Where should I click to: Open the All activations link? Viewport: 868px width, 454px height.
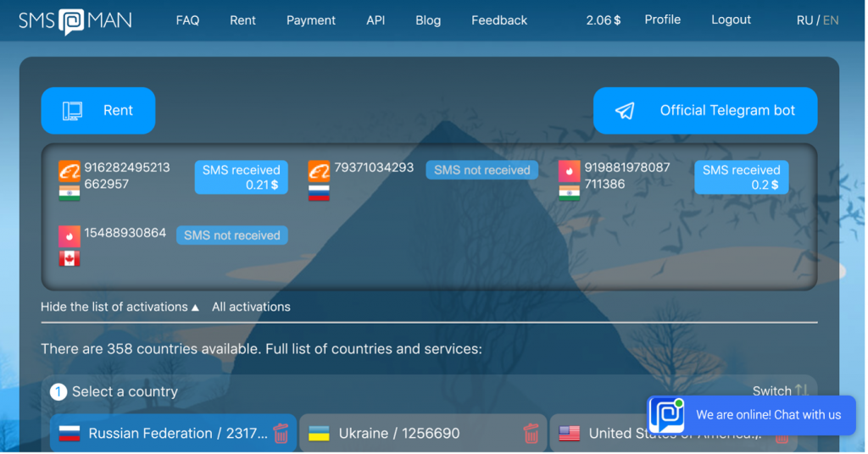point(251,307)
